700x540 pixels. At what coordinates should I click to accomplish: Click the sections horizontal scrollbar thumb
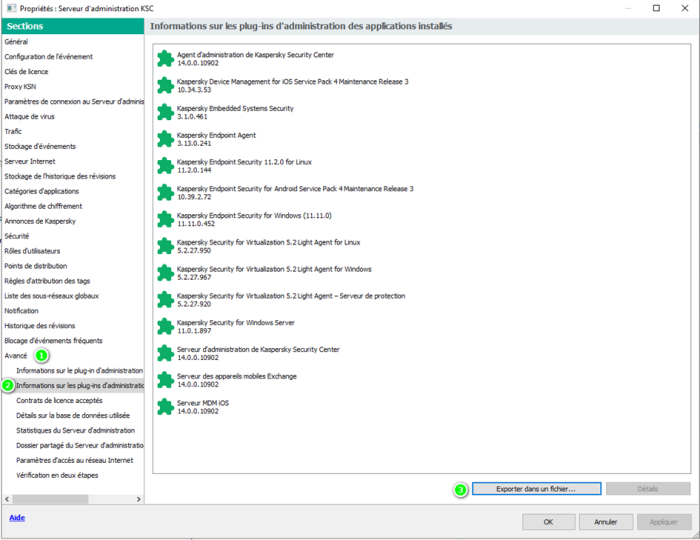coord(50,499)
